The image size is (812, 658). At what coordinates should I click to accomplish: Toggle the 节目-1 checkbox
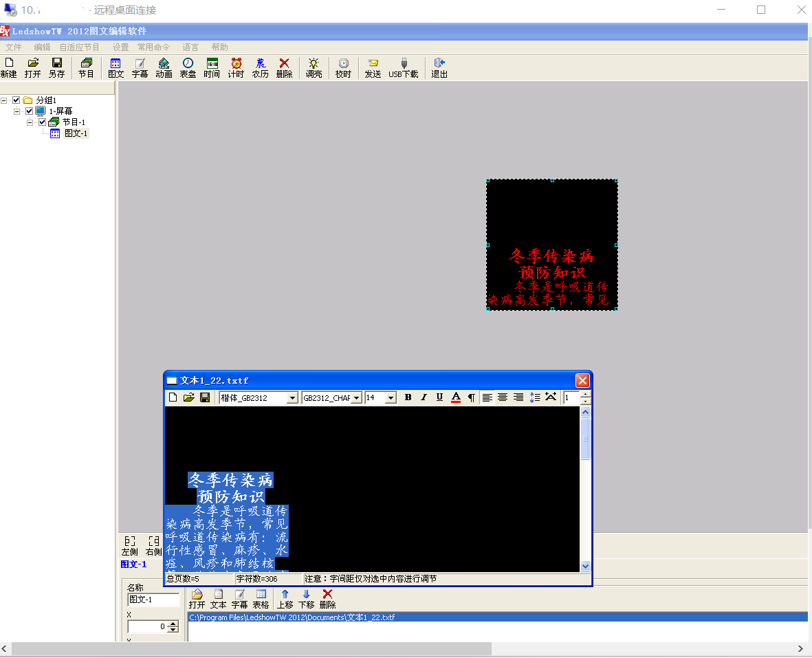[43, 122]
